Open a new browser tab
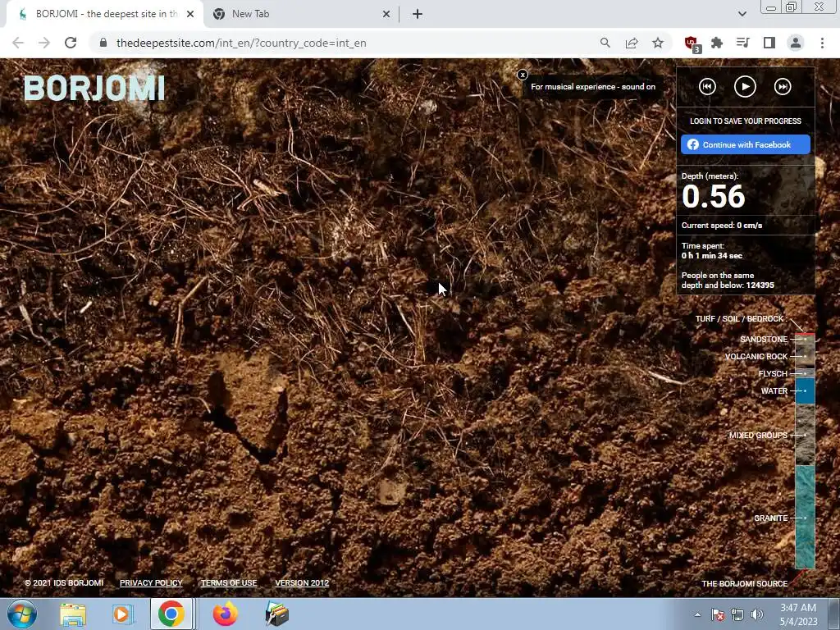This screenshot has height=630, width=840. (418, 15)
